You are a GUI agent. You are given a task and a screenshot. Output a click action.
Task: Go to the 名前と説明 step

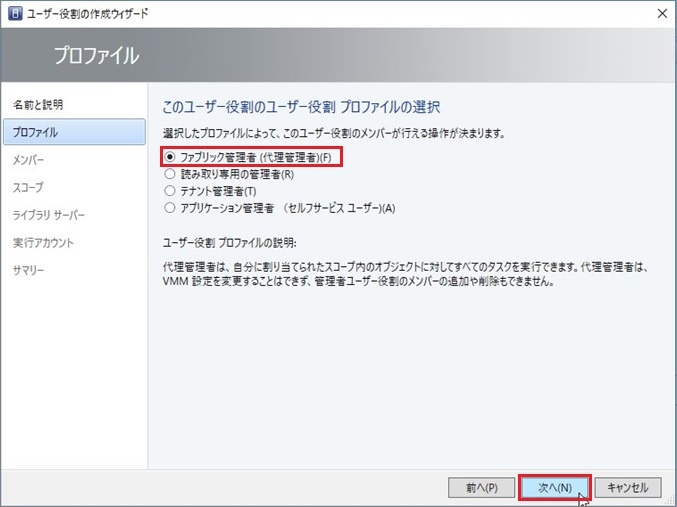click(38, 104)
